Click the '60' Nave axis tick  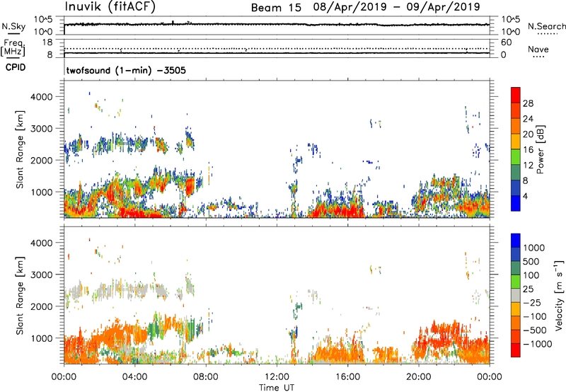(x=506, y=42)
